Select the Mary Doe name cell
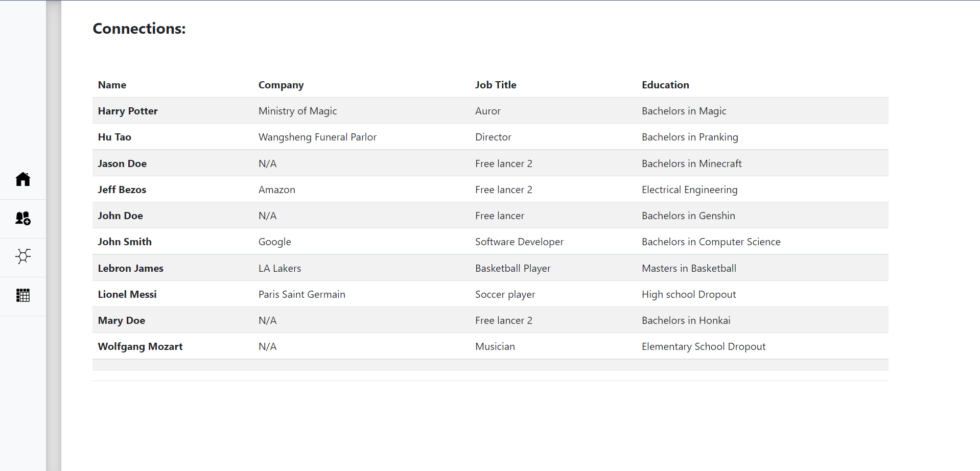The width and height of the screenshot is (980, 471). pos(122,320)
